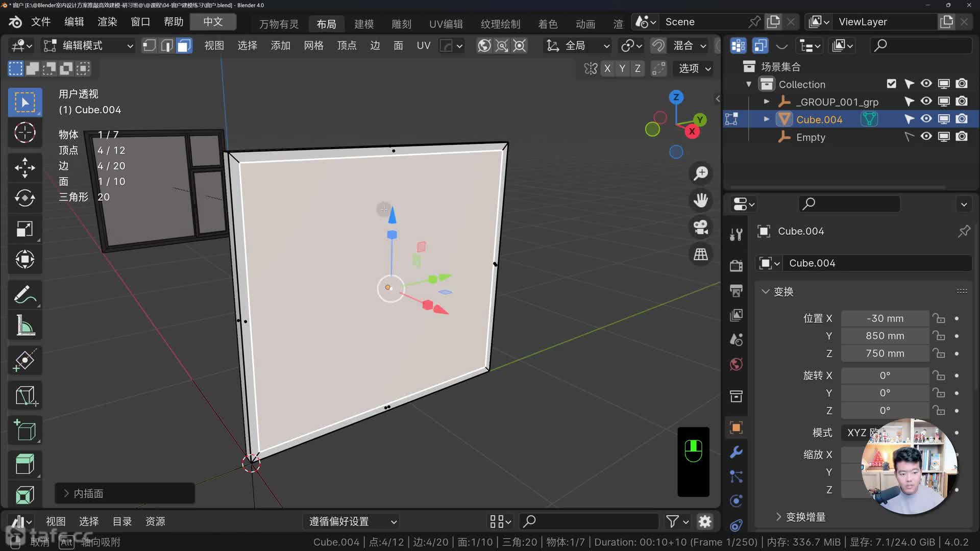The height and width of the screenshot is (551, 980).
Task: Open the Modifiers wrench properties tab
Action: tap(736, 452)
